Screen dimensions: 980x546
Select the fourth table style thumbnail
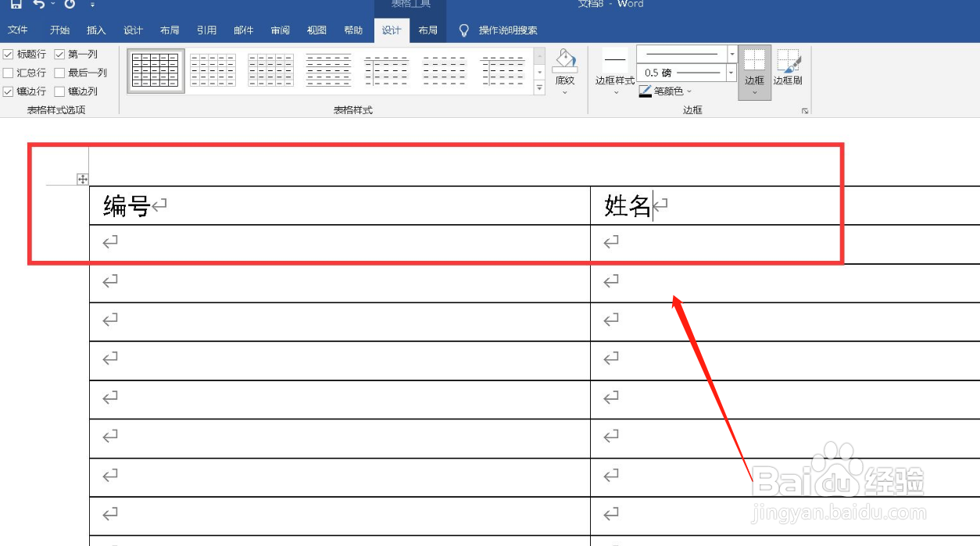pos(328,70)
